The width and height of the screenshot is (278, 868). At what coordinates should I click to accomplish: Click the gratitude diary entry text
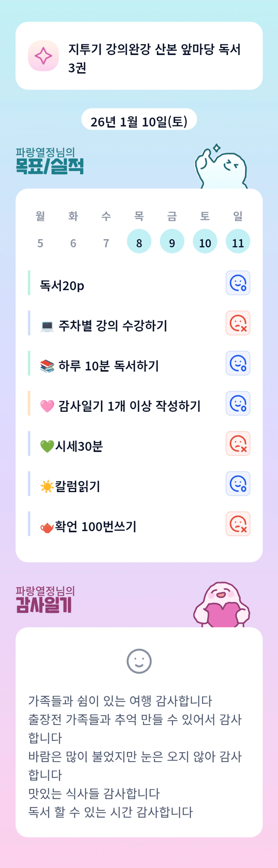[135, 756]
